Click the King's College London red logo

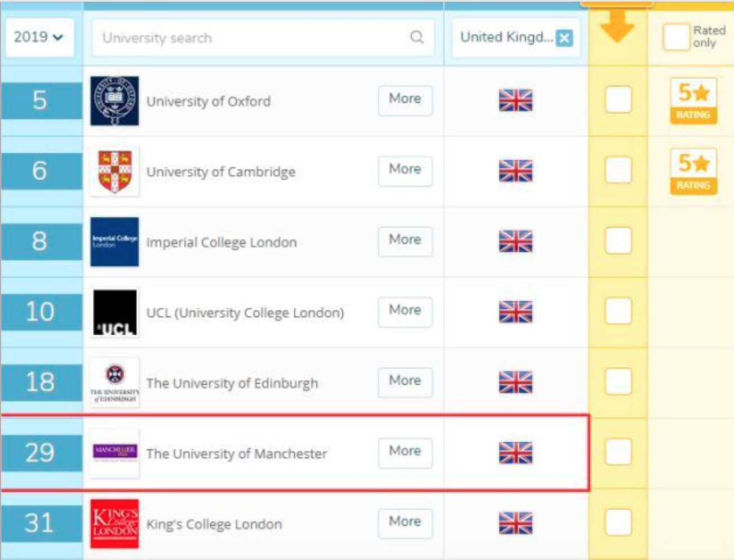click(x=114, y=523)
